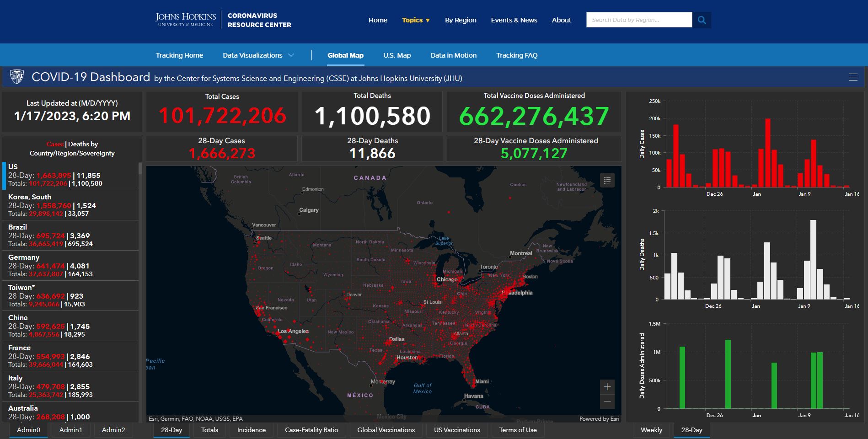Click the Johns Hopkins University & Medicine logo
The width and height of the screenshot is (868, 439).
(x=186, y=20)
